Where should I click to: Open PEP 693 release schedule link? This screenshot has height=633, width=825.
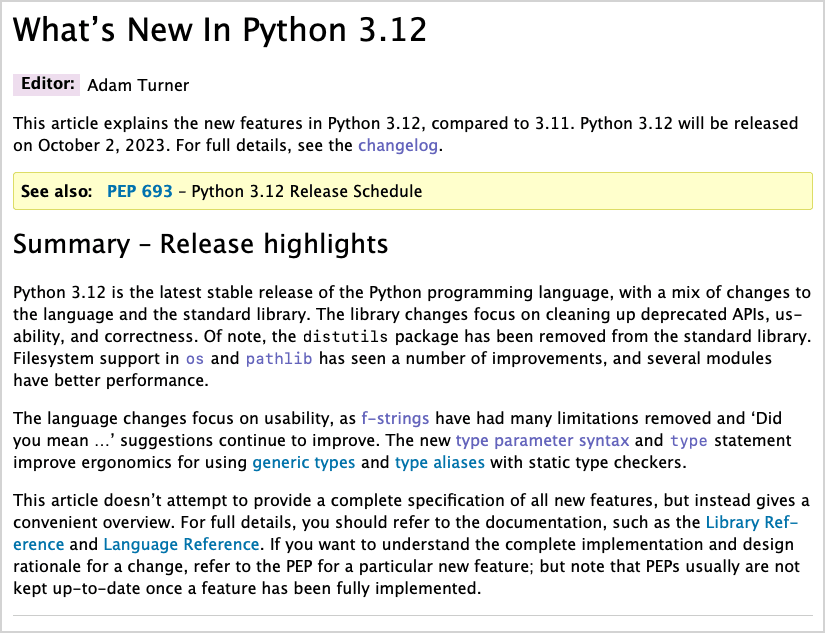139,191
